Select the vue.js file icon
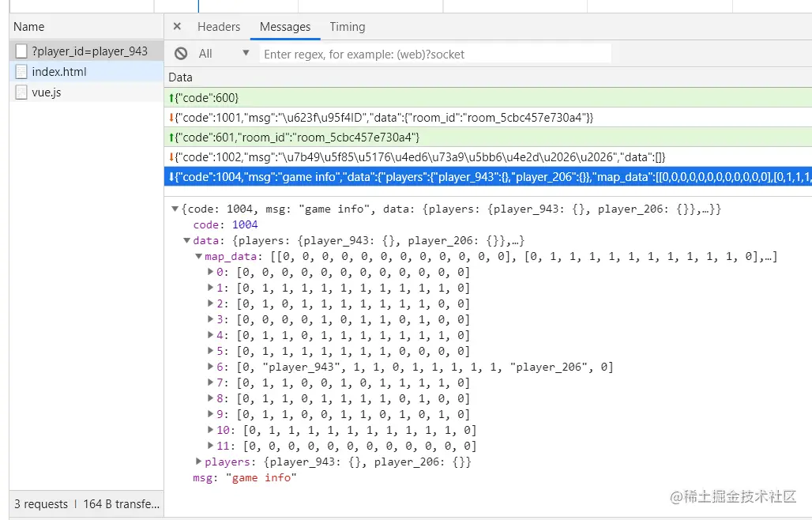 click(x=21, y=92)
